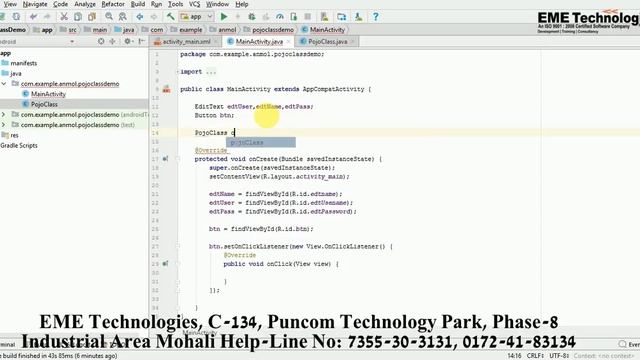Click the MainActivity breadcrumb

click(327, 30)
